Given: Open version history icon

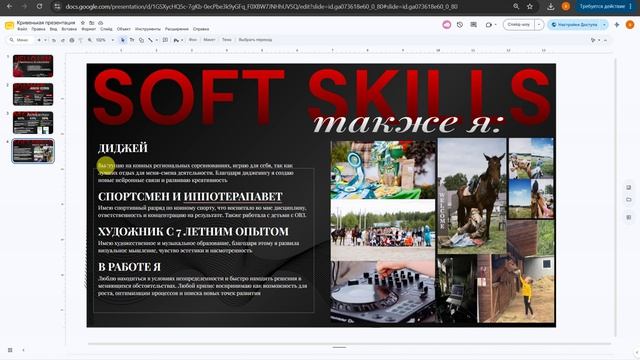Looking at the screenshot, I should [x=460, y=25].
